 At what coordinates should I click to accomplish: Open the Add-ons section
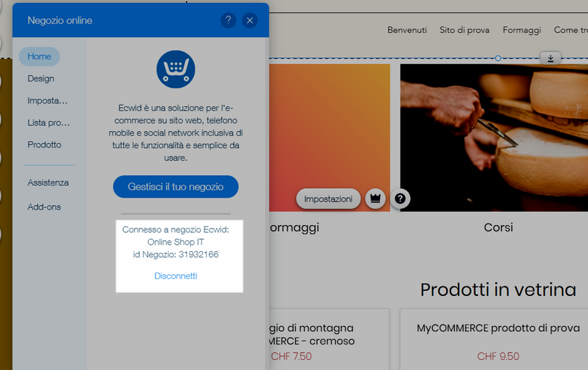point(44,207)
